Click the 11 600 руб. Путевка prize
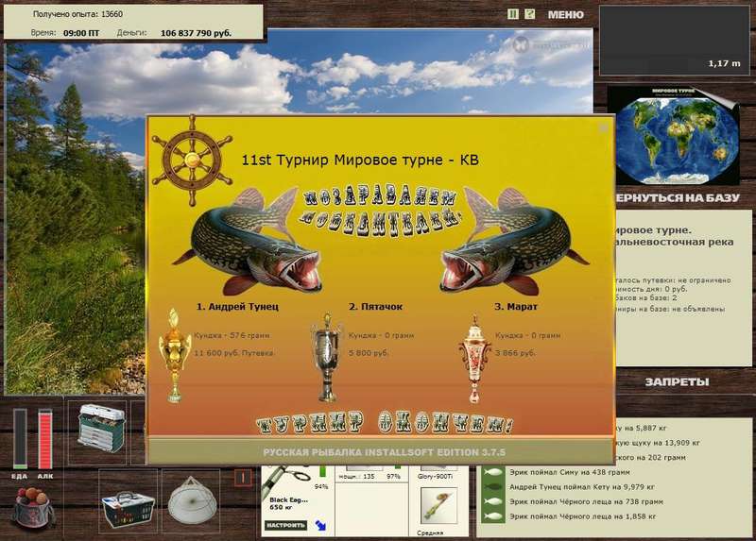The height and width of the screenshot is (541, 756). [x=233, y=353]
